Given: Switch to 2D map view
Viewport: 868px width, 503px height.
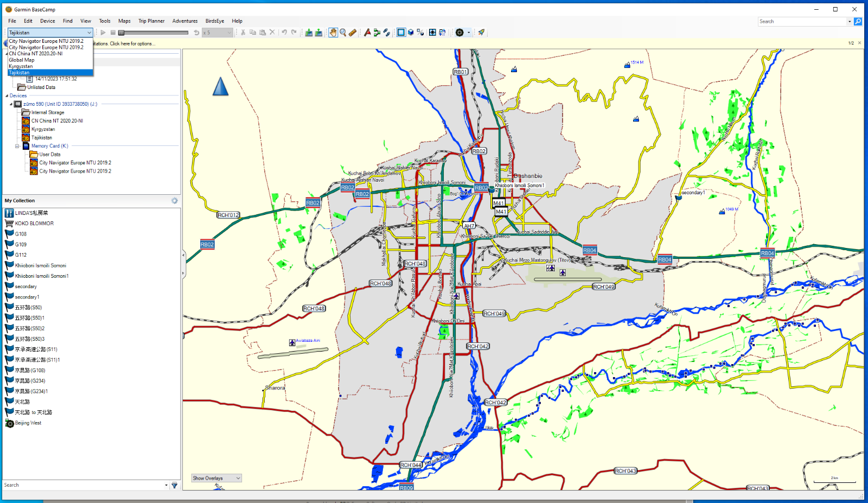Looking at the screenshot, I should click(x=401, y=33).
